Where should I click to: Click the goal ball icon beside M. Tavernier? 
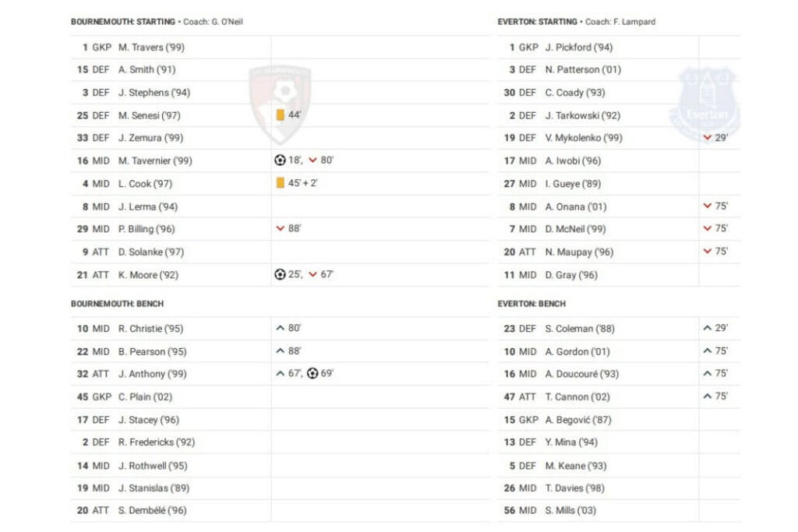281,160
